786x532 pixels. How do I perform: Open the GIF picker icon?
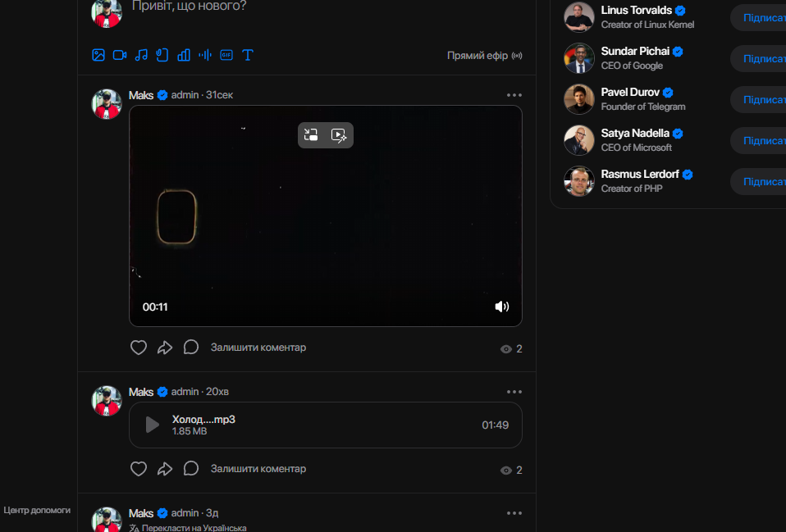point(226,55)
